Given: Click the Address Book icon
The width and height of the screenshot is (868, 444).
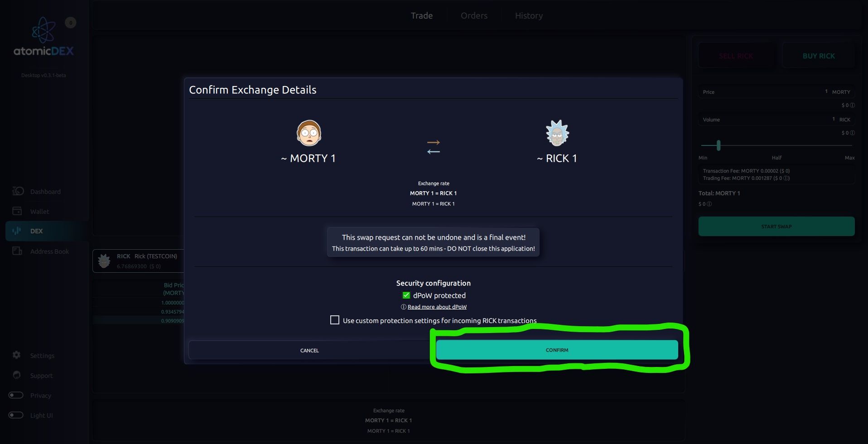Looking at the screenshot, I should 17,251.
